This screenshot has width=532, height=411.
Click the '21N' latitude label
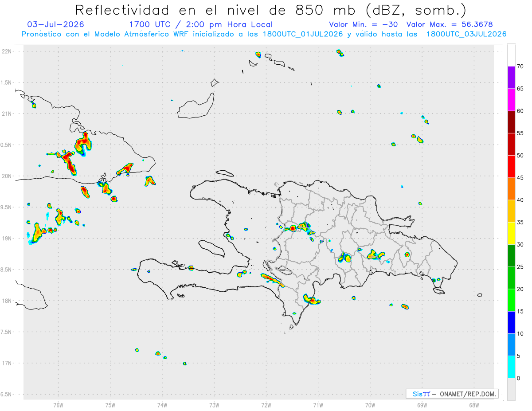(x=7, y=114)
